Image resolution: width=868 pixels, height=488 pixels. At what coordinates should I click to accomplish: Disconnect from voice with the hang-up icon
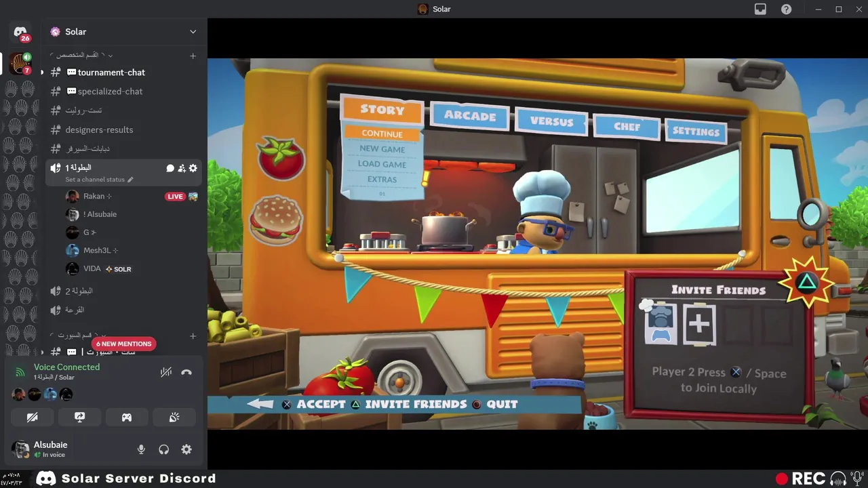[x=186, y=372]
